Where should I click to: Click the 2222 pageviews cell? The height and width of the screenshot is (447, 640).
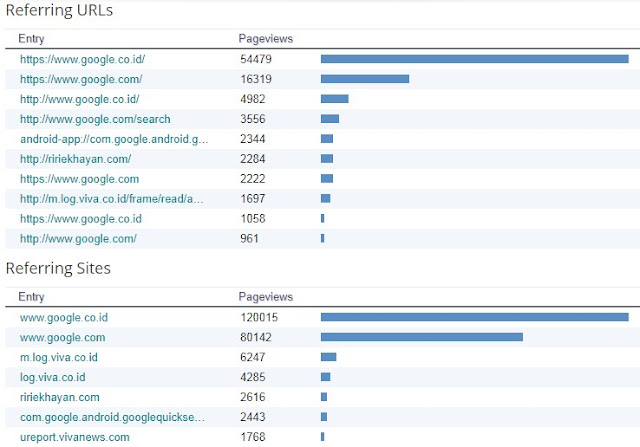coord(253,179)
